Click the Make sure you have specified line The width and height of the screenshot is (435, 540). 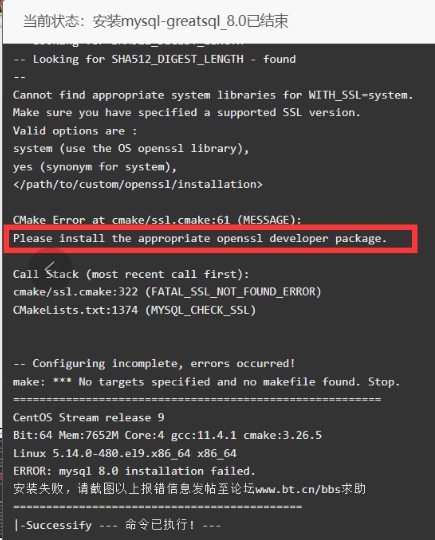tap(186, 113)
